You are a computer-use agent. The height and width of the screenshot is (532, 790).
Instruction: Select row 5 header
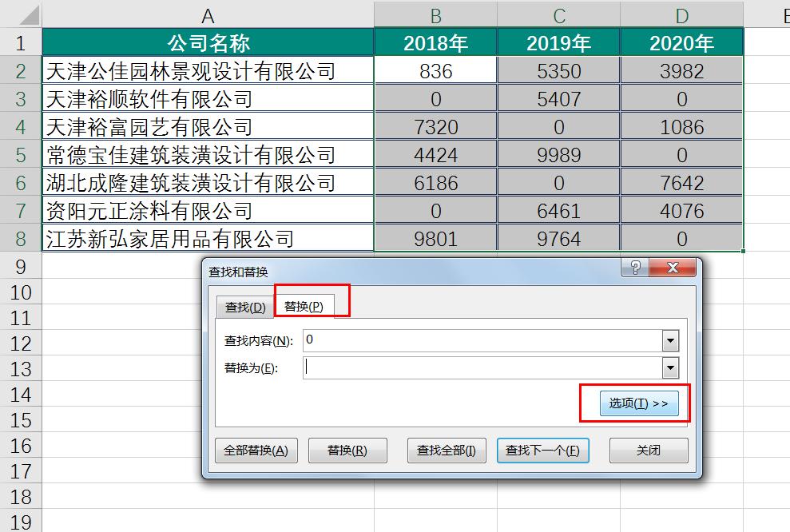point(19,153)
